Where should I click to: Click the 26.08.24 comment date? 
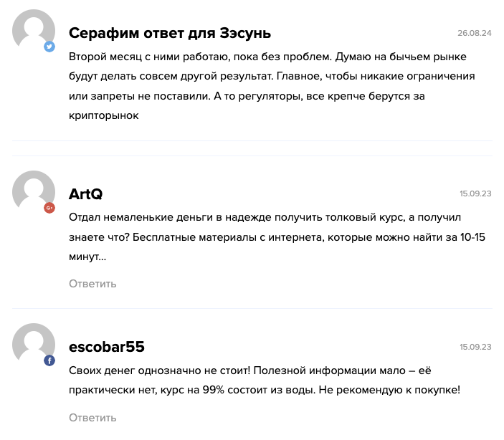(474, 33)
